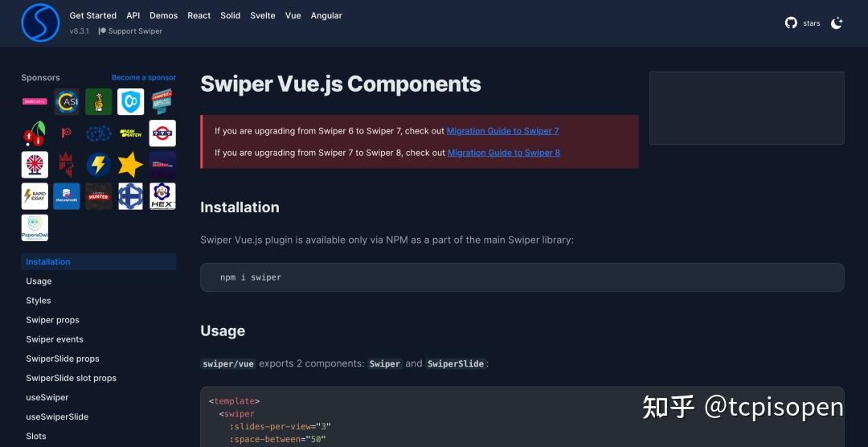Open the Parimatch sponsor logo
The image size is (868, 447).
pos(131,133)
